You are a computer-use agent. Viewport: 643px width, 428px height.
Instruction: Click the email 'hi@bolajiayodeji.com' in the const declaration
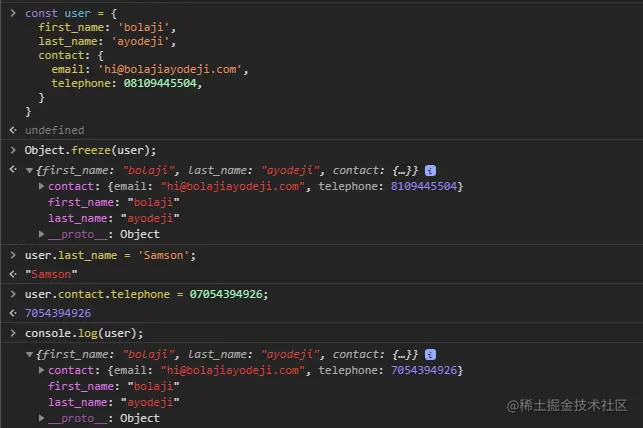click(170, 69)
